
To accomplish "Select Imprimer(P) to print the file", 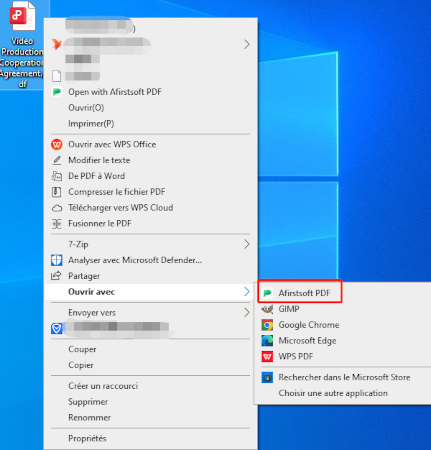I will (150, 124).
